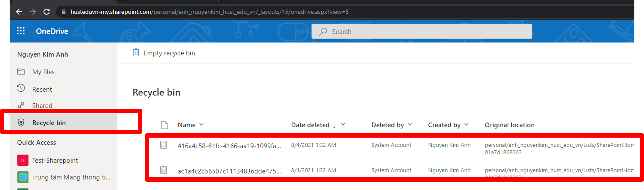Go to My files in sidebar
Screen dimensions: 644x190
click(43, 72)
